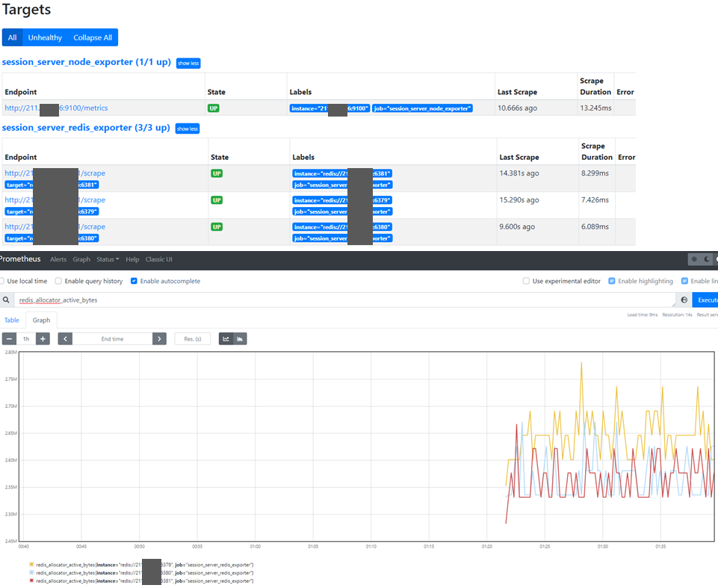Screen dimensions: 718x588
Task: Show All targets filter
Action: coord(13,37)
